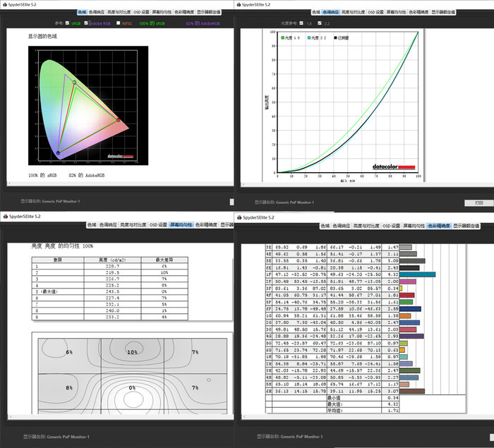
Task: Click the brown 6H bar with value 3.07
Action: tap(412, 391)
